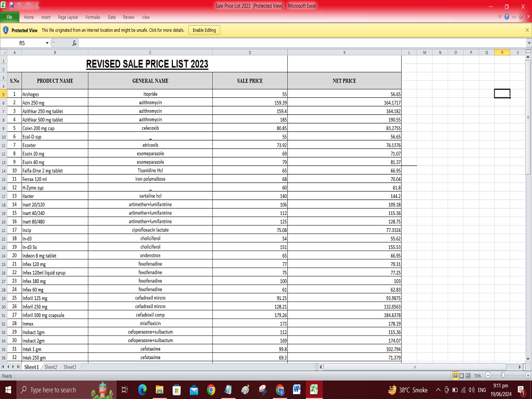Click the Protected View message for more details
The image size is (532, 399).
point(113,30)
